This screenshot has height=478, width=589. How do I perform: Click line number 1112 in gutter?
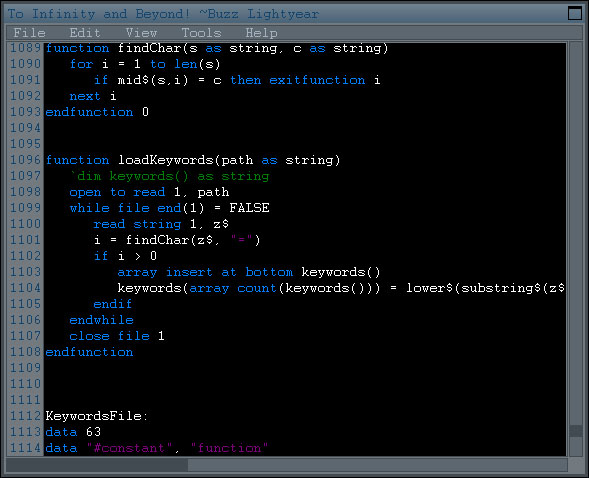coord(25,416)
